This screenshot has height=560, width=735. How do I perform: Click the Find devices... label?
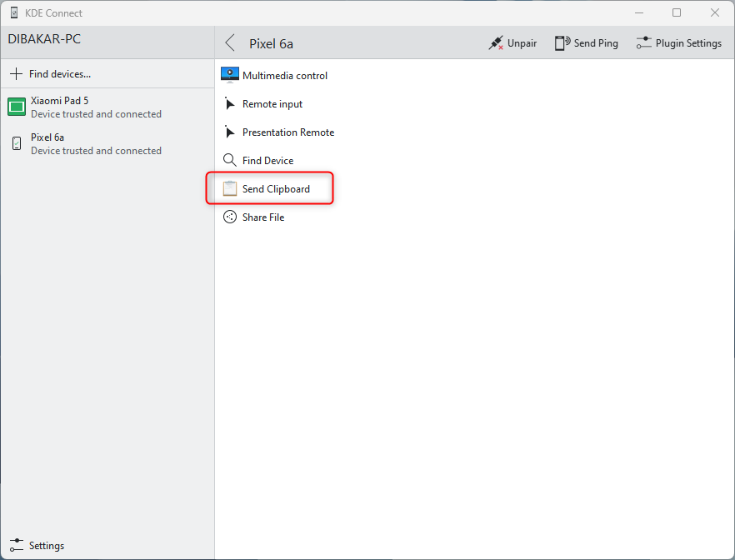[x=60, y=74]
